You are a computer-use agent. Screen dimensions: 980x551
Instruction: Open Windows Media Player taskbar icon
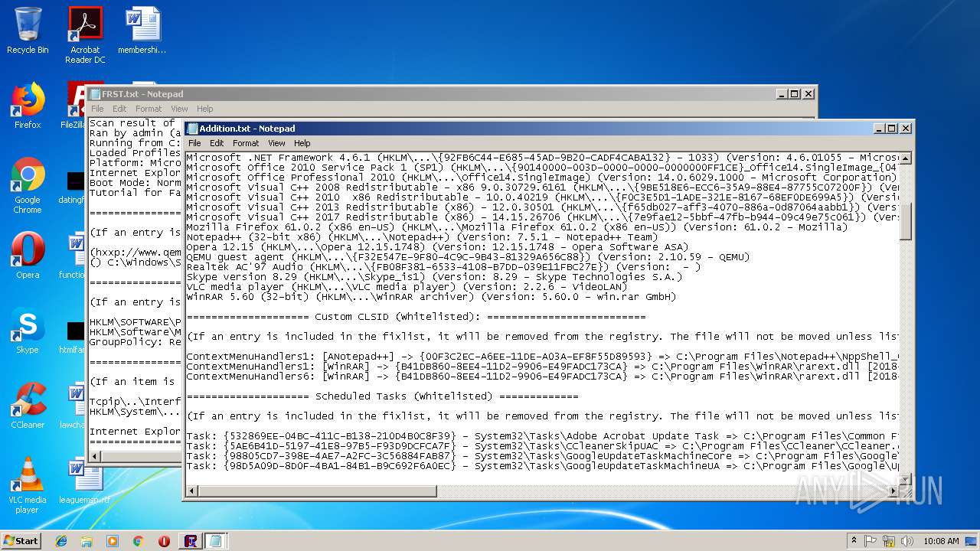(x=113, y=541)
